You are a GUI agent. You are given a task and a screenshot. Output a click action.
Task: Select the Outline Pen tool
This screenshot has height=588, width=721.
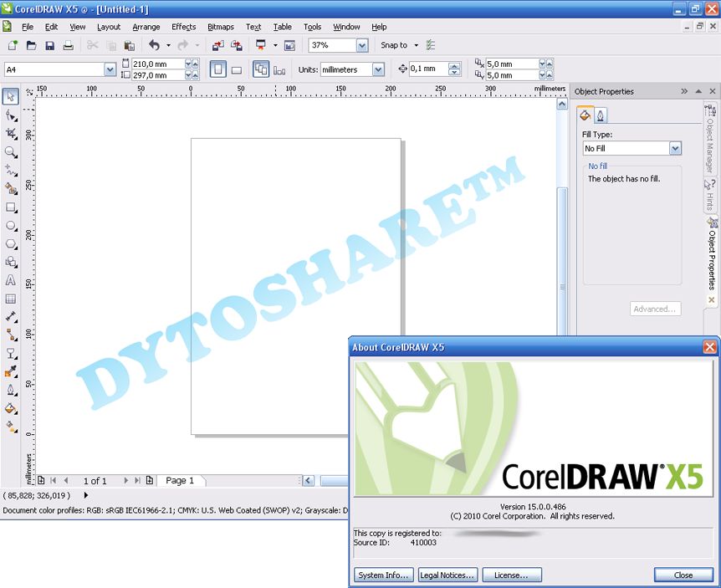point(11,391)
